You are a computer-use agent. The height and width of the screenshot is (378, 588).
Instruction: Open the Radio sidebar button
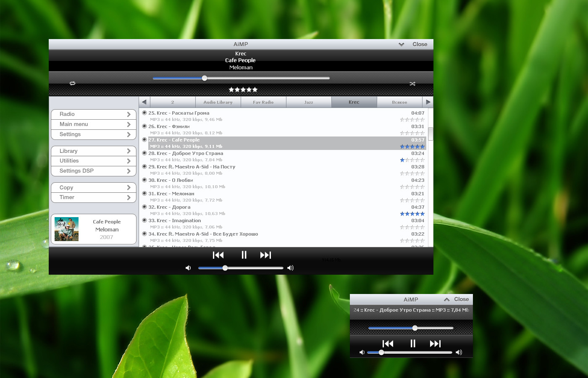click(x=94, y=114)
